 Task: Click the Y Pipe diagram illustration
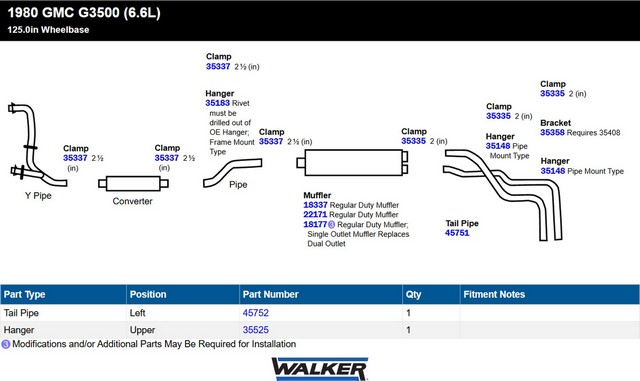pyautogui.click(x=37, y=145)
